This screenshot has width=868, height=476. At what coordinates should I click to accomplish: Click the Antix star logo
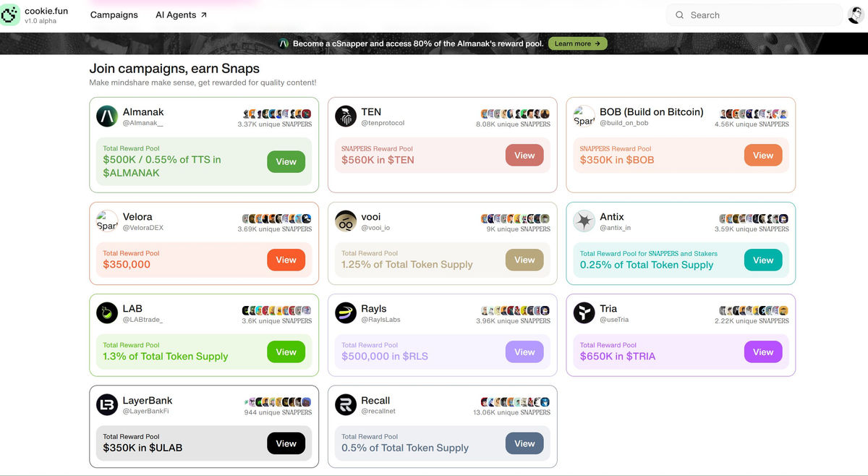click(x=584, y=221)
